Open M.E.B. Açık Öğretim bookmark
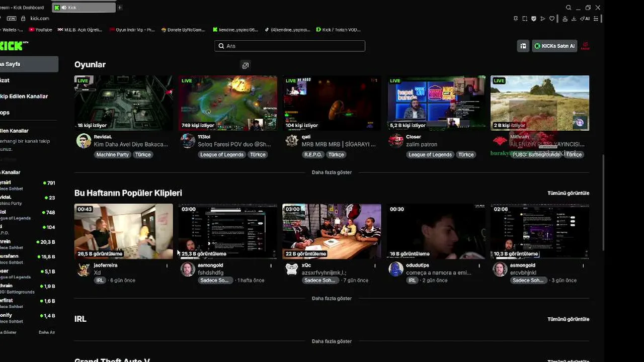 pyautogui.click(x=80, y=30)
